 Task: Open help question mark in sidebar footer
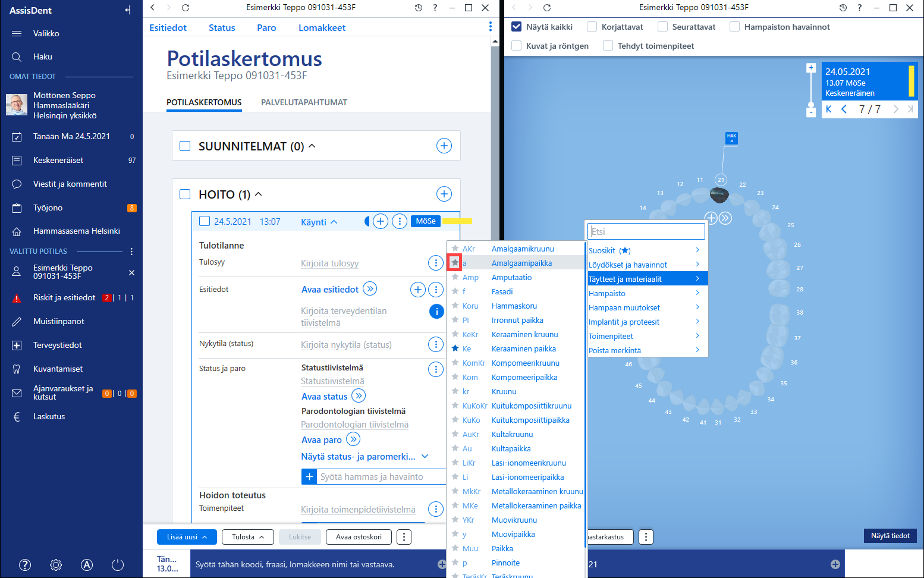(25, 565)
